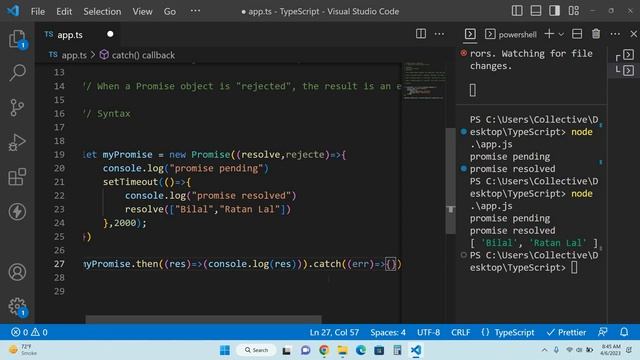Select the powershell terminal tab
640x360 pixels.
coord(511,34)
